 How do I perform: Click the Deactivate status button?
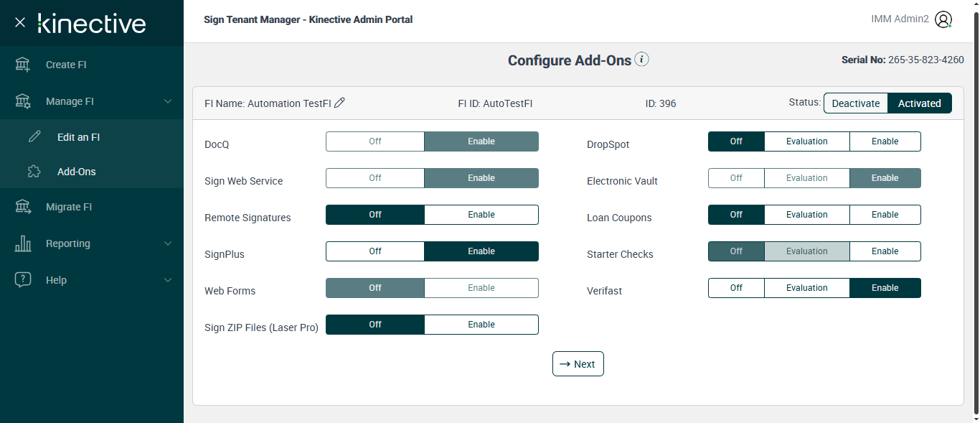pos(855,103)
